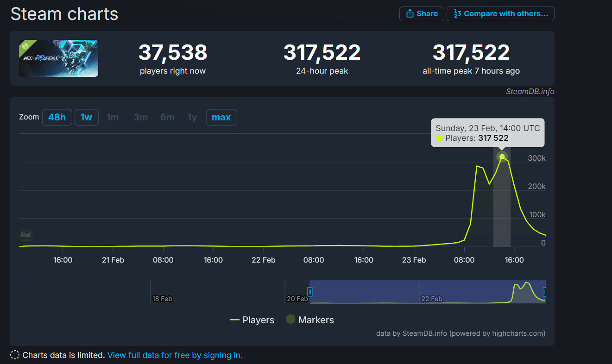Set chart zoom to 48h
Screen dimensions: 612x364
tap(57, 117)
